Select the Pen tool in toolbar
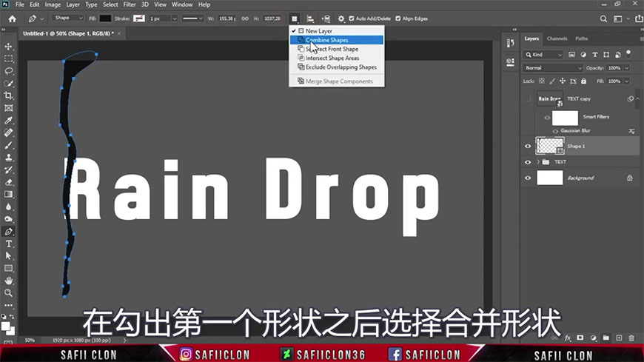Viewport: 644px width, 362px height. [x=8, y=231]
